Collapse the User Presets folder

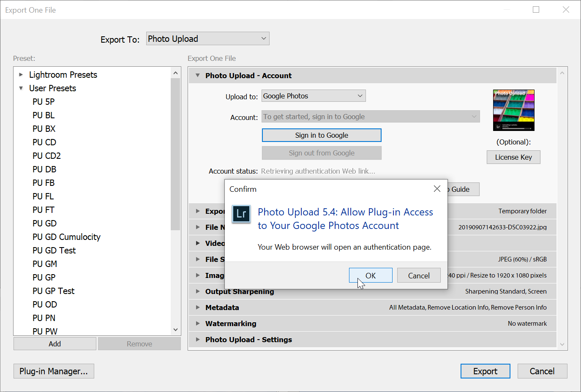pyautogui.click(x=21, y=88)
